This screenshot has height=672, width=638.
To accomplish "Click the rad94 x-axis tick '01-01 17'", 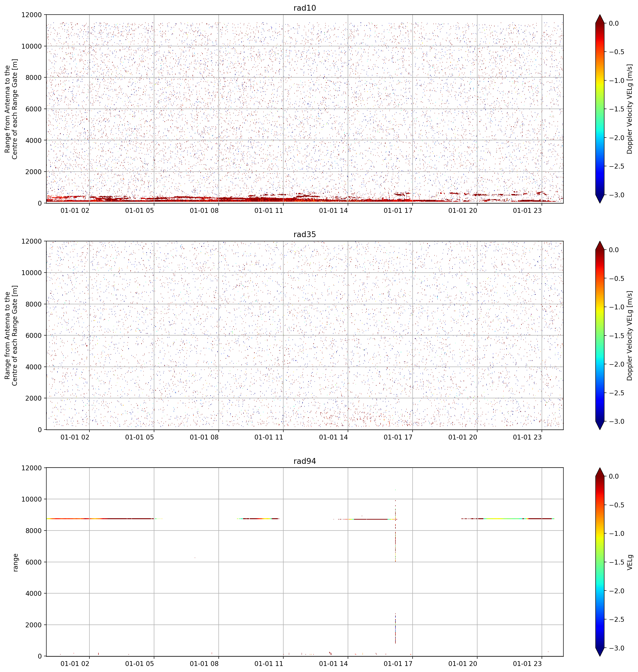I will pos(398,663).
